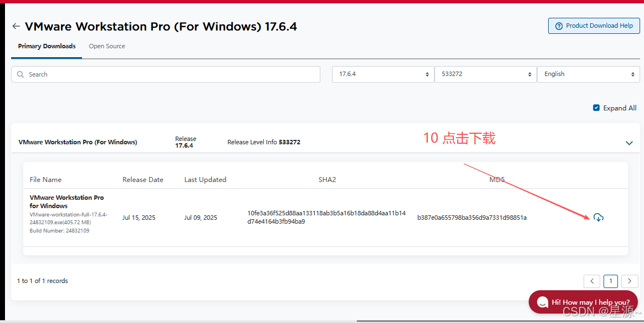Click the SHA2 column header
644x323 pixels.
coord(328,180)
